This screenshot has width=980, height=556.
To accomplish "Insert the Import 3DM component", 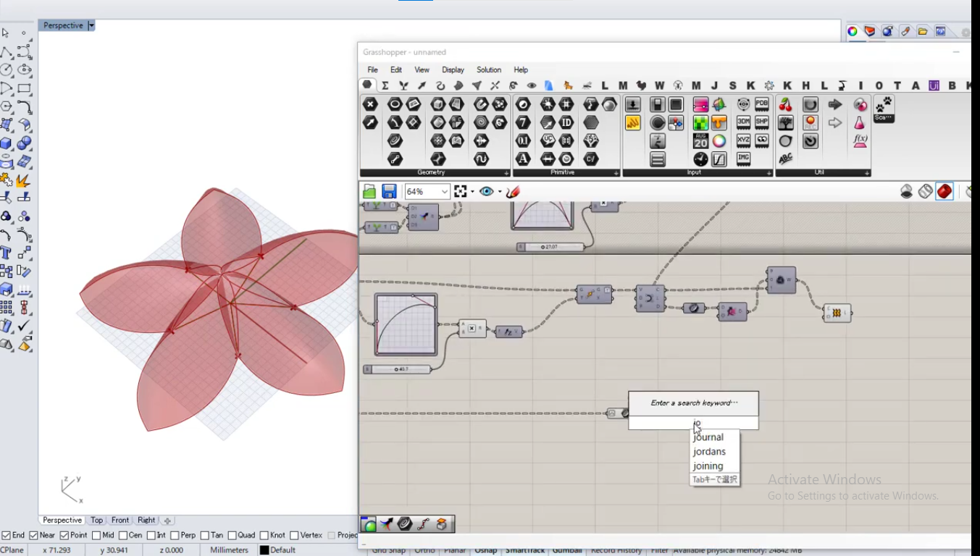I will point(744,122).
